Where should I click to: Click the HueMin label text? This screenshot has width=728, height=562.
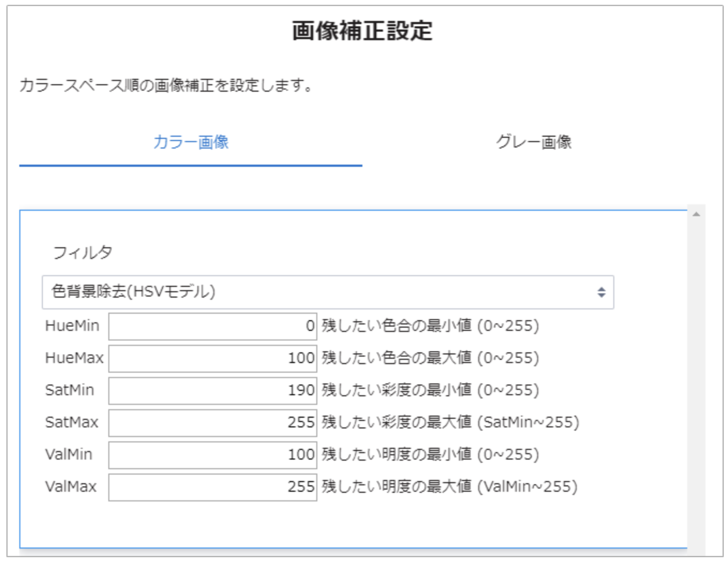tap(72, 326)
